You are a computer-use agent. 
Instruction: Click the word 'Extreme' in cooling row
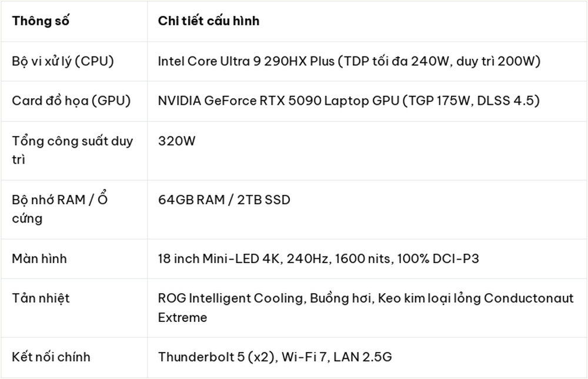tap(182, 317)
